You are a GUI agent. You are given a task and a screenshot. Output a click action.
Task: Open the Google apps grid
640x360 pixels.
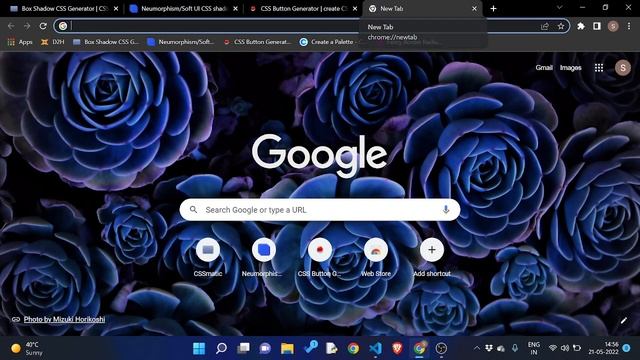(599, 68)
